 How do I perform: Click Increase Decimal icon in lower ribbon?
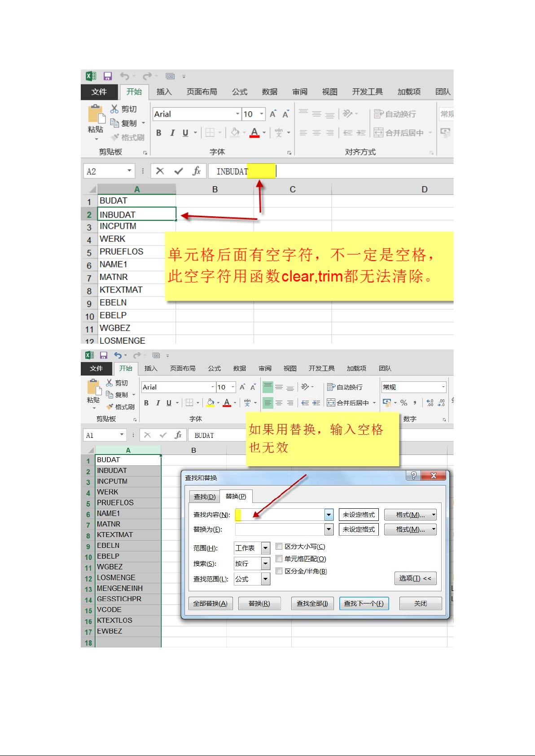[430, 403]
